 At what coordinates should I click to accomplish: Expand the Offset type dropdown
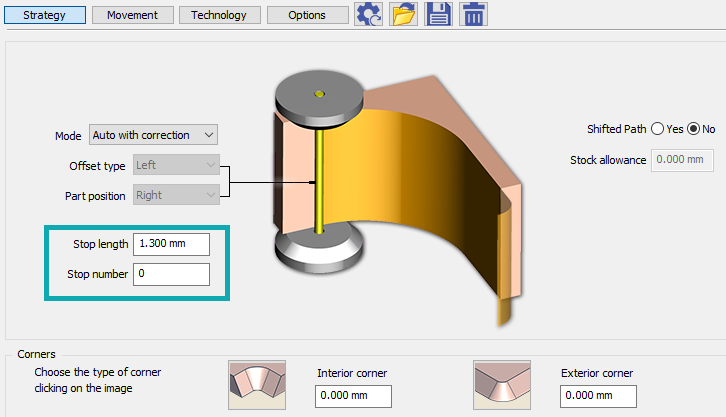pyautogui.click(x=176, y=165)
